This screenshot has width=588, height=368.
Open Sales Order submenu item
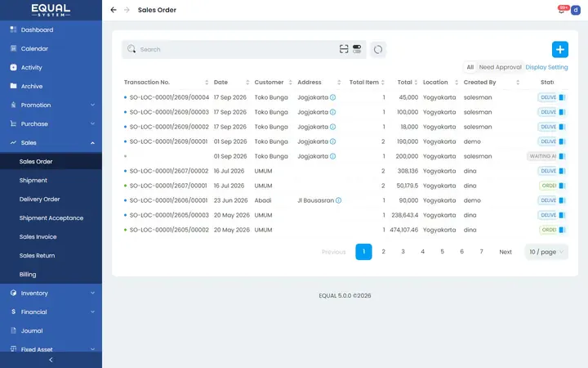[x=51, y=161]
